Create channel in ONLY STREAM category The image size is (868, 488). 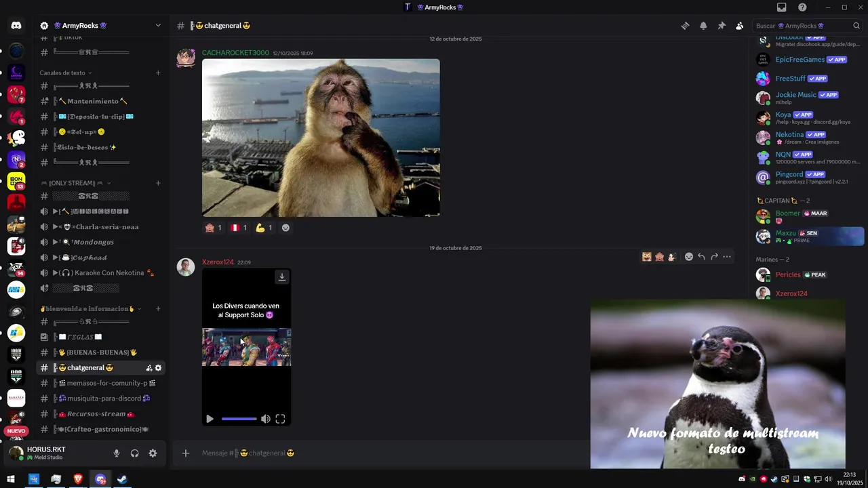click(158, 183)
